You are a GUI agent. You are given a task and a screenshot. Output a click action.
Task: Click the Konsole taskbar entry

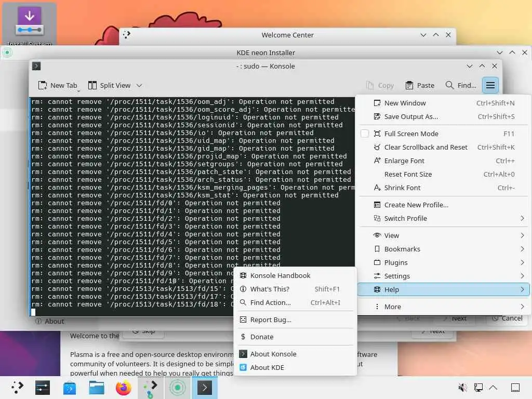(205, 388)
